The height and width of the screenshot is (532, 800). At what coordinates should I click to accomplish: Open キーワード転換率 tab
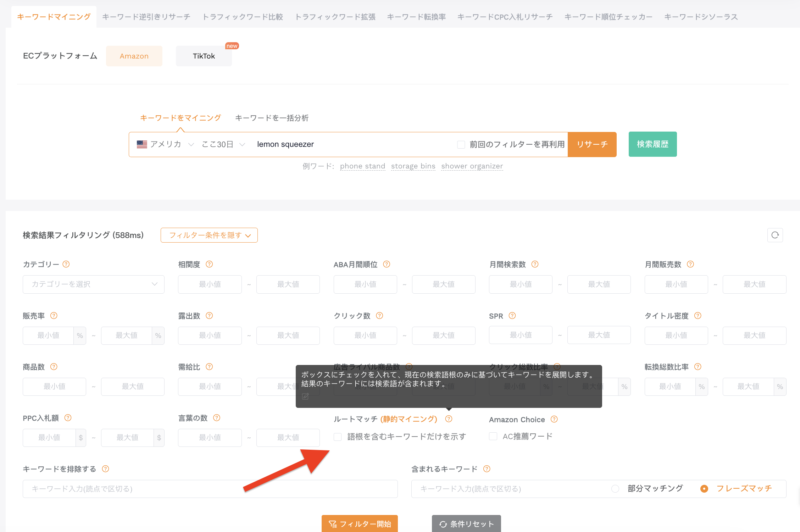[416, 17]
